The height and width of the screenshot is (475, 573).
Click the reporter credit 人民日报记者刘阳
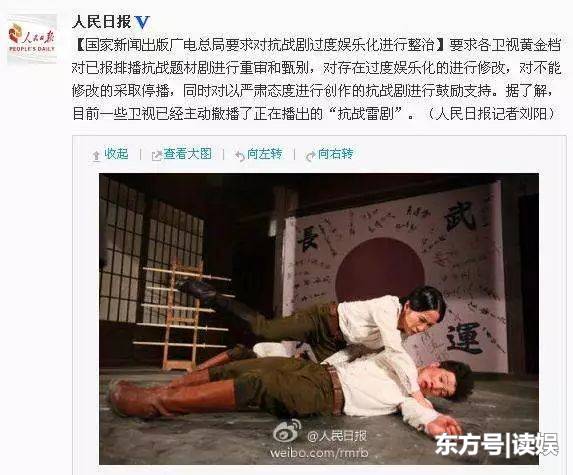pyautogui.click(x=492, y=114)
